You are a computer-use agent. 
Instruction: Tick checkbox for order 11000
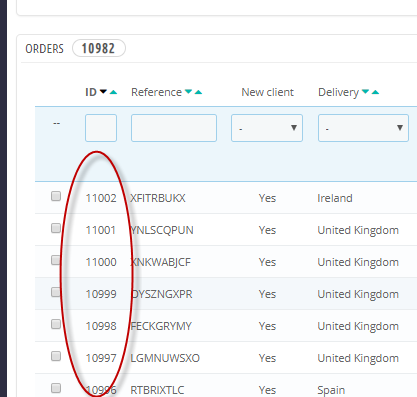pyautogui.click(x=56, y=260)
